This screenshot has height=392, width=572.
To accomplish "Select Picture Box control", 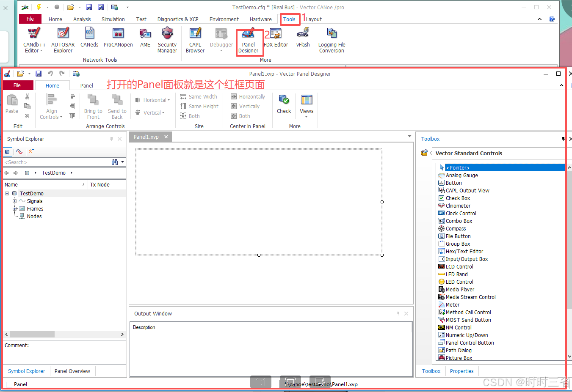I will pos(455,358).
